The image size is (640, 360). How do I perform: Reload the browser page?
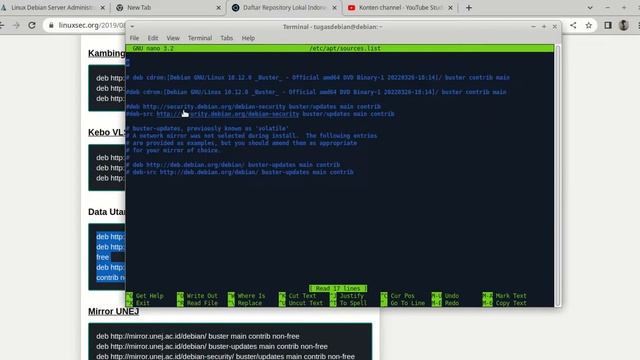[x=32, y=25]
